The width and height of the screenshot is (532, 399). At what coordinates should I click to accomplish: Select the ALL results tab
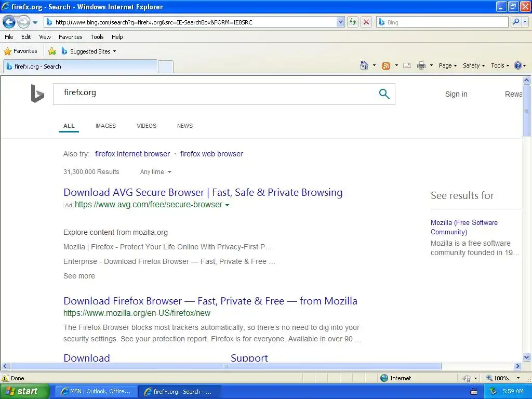tap(69, 126)
